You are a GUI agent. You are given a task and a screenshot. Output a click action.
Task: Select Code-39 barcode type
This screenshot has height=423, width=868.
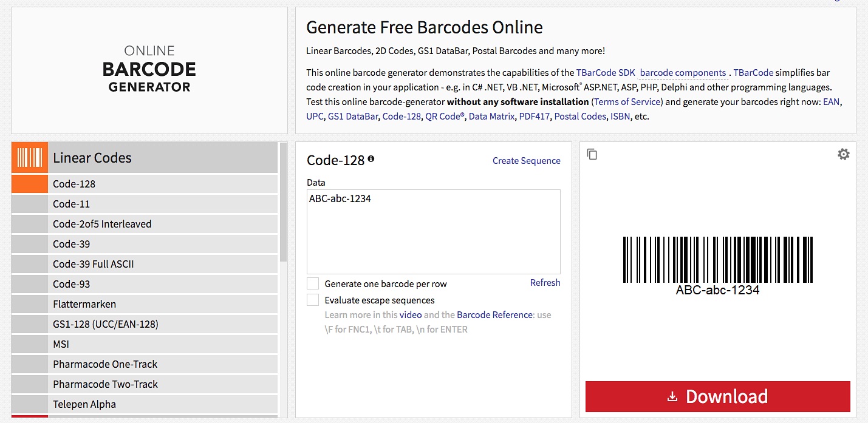point(145,244)
